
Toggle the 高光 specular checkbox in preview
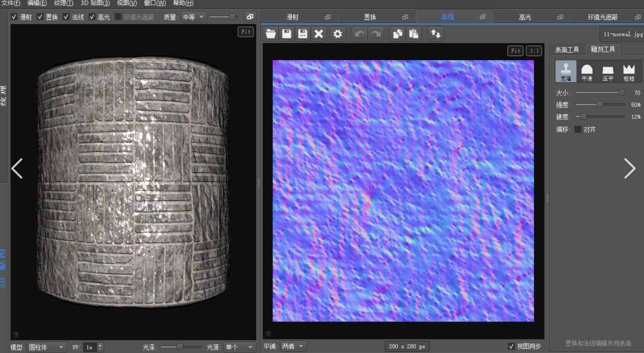[x=92, y=17]
